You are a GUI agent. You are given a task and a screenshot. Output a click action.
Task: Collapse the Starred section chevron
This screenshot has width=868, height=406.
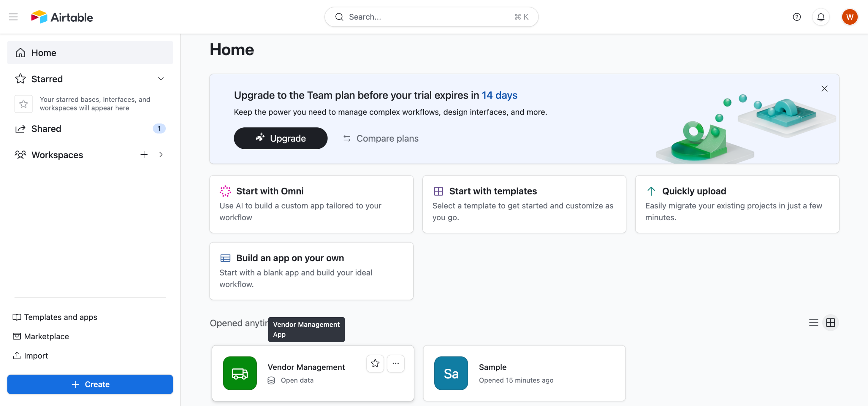click(161, 79)
